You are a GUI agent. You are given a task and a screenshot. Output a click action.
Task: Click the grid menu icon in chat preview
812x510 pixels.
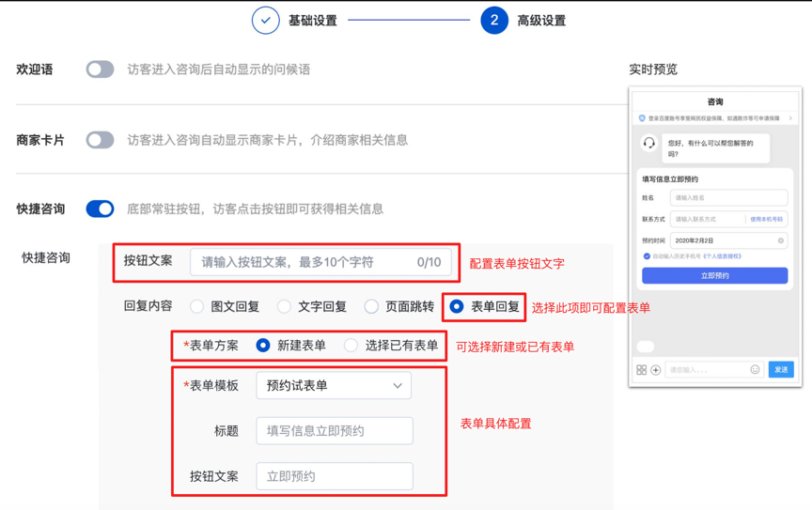[642, 370]
